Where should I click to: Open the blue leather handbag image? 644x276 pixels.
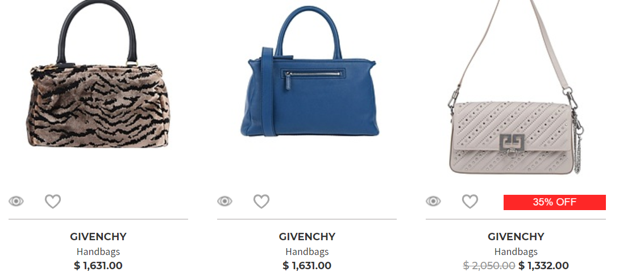(308, 72)
